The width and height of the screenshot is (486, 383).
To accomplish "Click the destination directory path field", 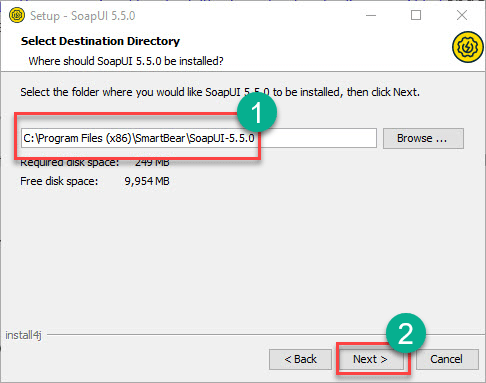I will (x=199, y=138).
